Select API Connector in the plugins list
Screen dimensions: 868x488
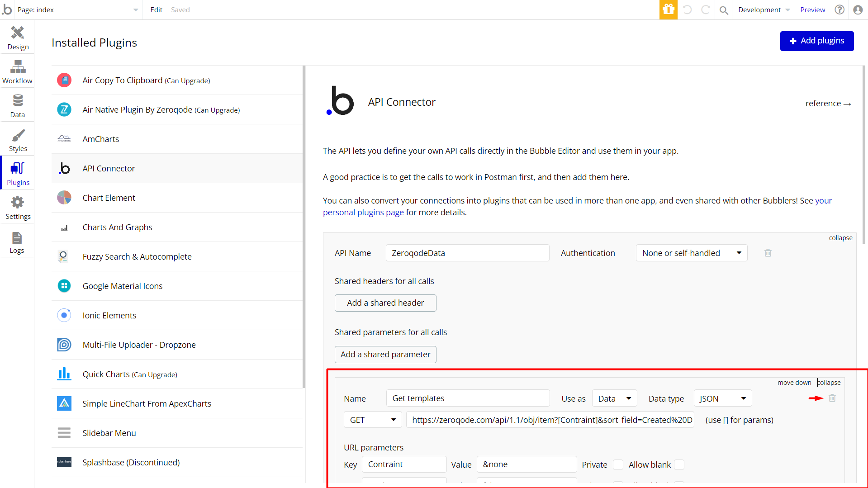177,168
